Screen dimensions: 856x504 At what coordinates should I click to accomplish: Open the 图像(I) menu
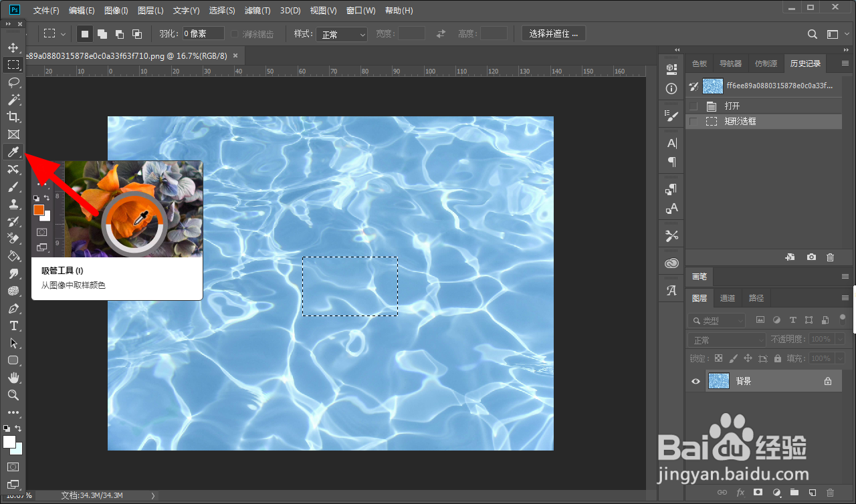click(x=116, y=11)
